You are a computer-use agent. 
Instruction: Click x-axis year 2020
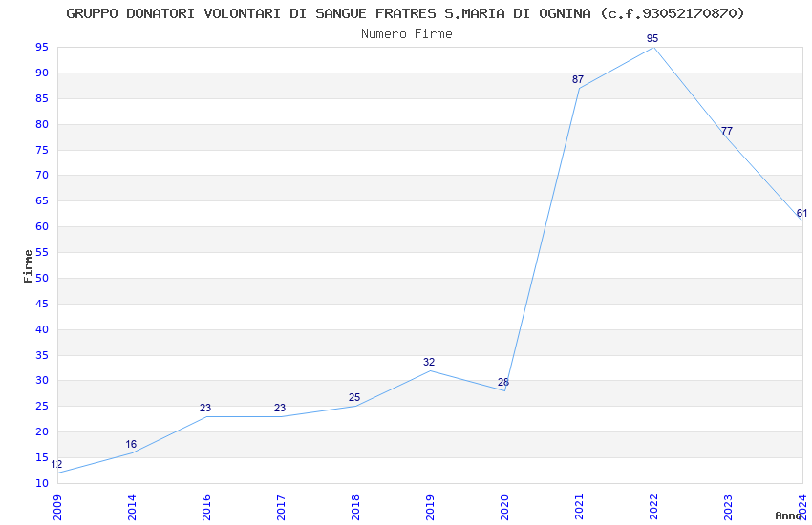pyautogui.click(x=504, y=508)
